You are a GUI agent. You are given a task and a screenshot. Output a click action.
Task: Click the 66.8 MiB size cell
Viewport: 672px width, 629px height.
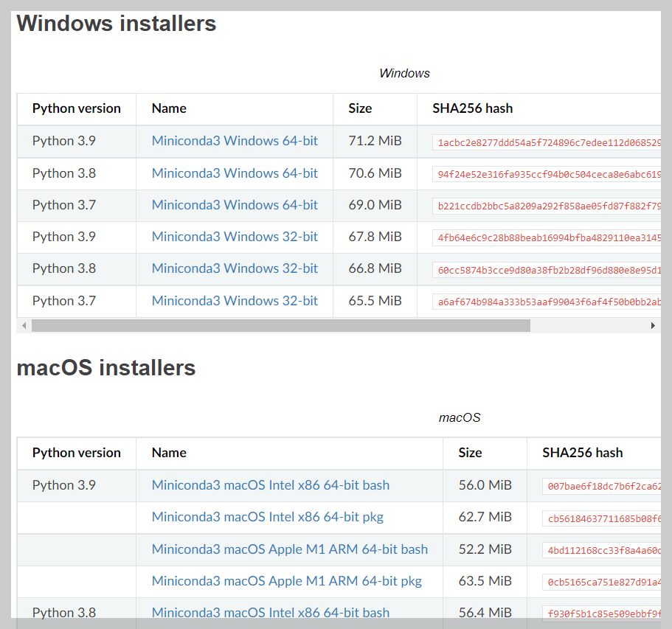tap(375, 268)
